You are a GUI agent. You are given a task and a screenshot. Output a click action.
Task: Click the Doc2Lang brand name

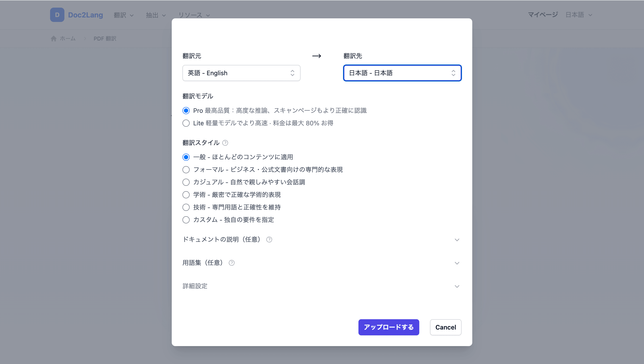tap(85, 15)
